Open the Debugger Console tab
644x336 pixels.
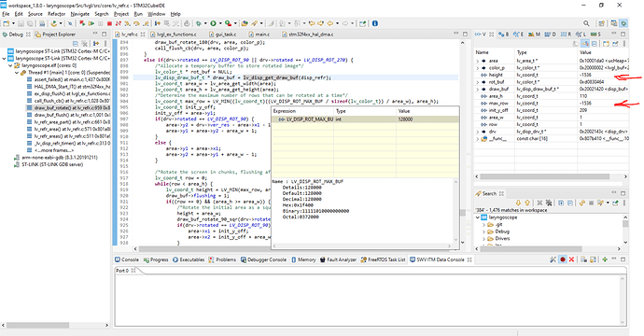pos(264,259)
